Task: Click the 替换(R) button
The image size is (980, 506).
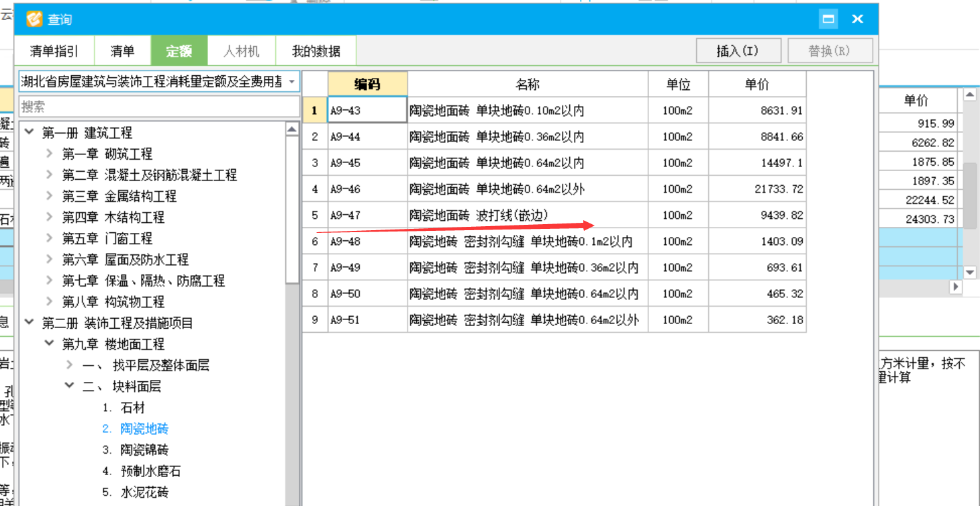Action: [x=830, y=51]
